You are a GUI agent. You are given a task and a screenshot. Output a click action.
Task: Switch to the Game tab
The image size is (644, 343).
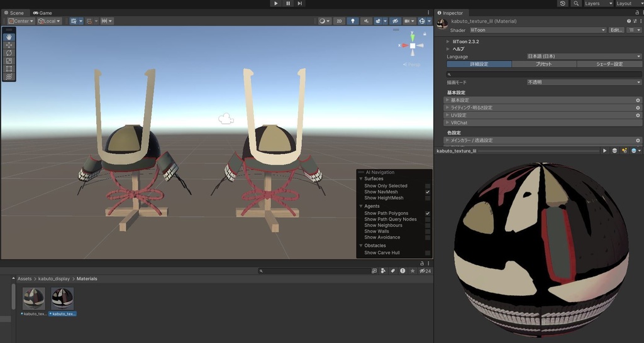click(43, 13)
